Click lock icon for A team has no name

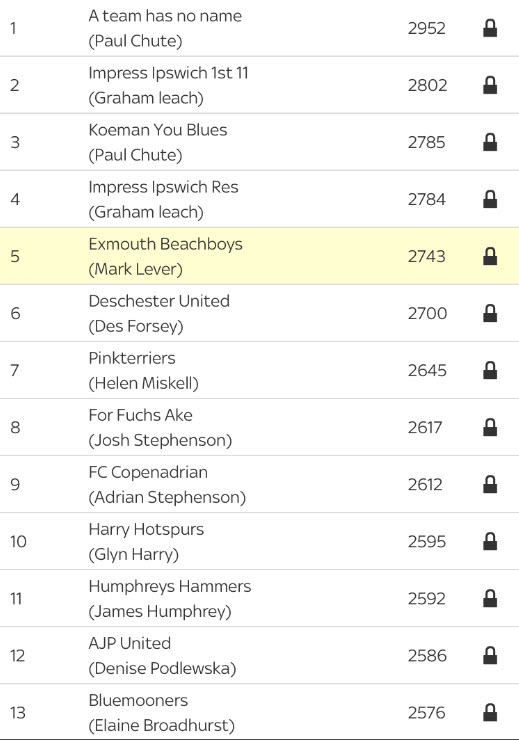click(490, 28)
